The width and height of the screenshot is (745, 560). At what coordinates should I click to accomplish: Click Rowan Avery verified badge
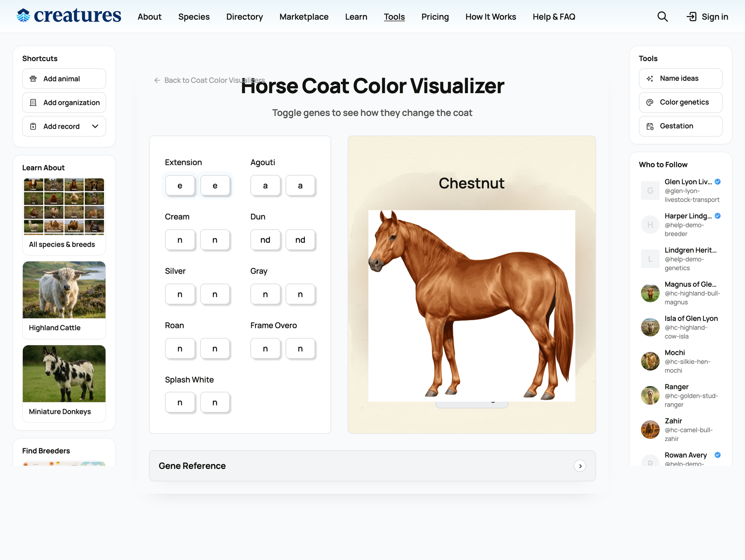717,455
